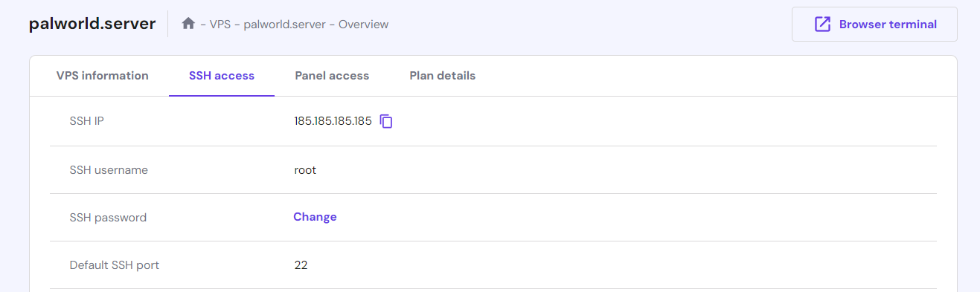Image resolution: width=980 pixels, height=292 pixels.
Task: Open the Browser terminal button
Action: pyautogui.click(x=874, y=25)
